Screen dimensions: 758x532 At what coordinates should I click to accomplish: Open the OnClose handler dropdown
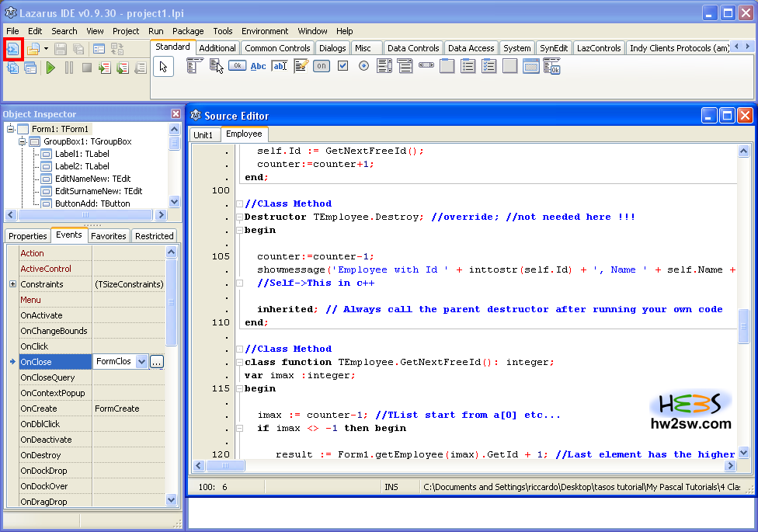point(141,361)
